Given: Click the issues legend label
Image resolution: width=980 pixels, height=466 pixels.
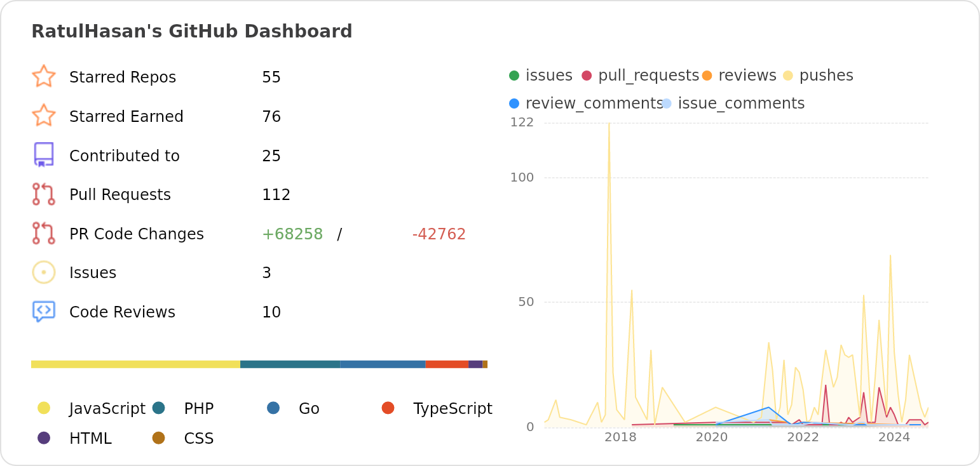Looking at the screenshot, I should pyautogui.click(x=549, y=76).
